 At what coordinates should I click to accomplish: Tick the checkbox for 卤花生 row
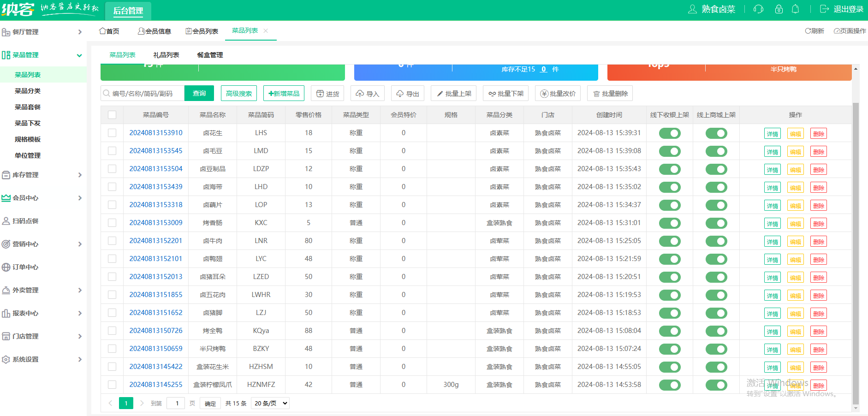pos(112,133)
